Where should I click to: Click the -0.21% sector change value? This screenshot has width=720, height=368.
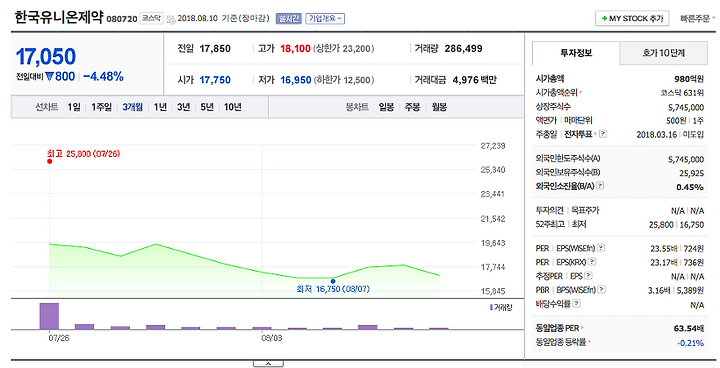691,343
